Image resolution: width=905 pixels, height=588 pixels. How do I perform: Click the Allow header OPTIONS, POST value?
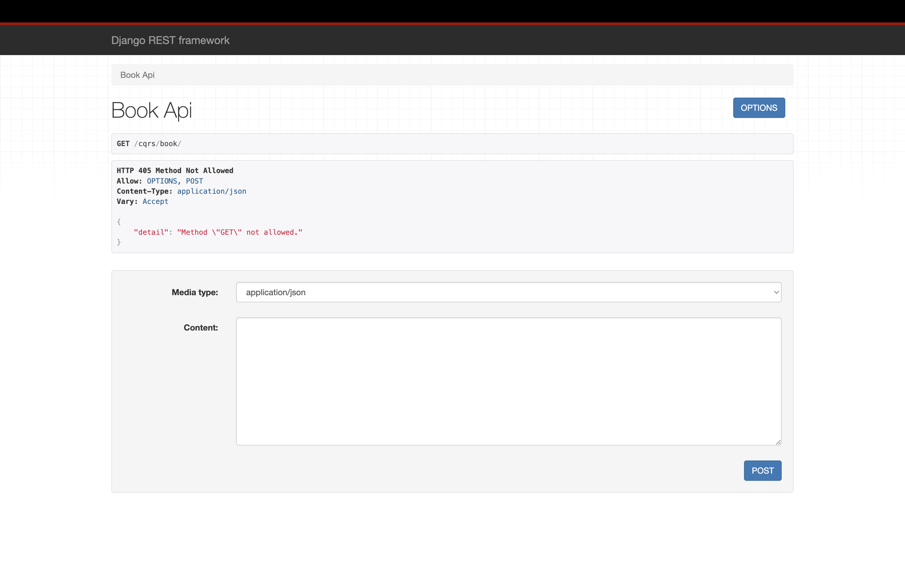click(175, 181)
